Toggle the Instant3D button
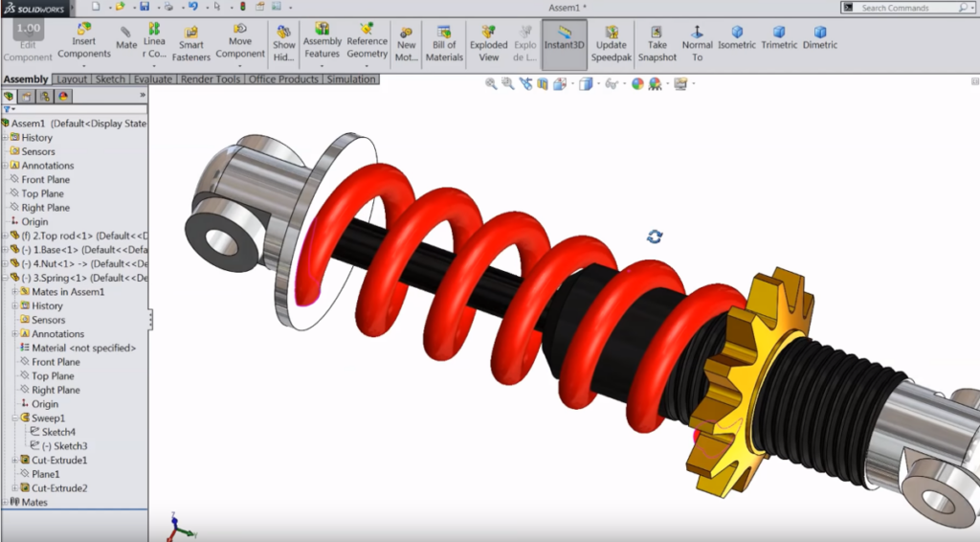980x542 pixels. (565, 44)
